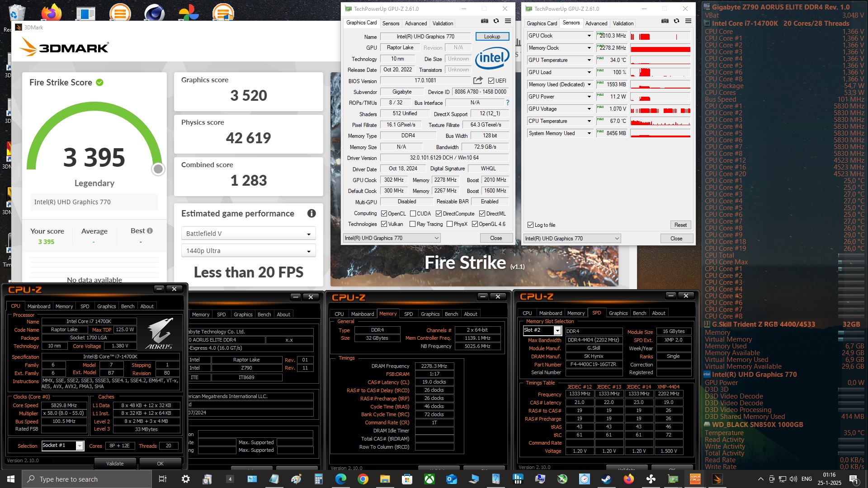Open Steam from the taskbar
This screenshot has height=488, width=868.
(x=606, y=479)
